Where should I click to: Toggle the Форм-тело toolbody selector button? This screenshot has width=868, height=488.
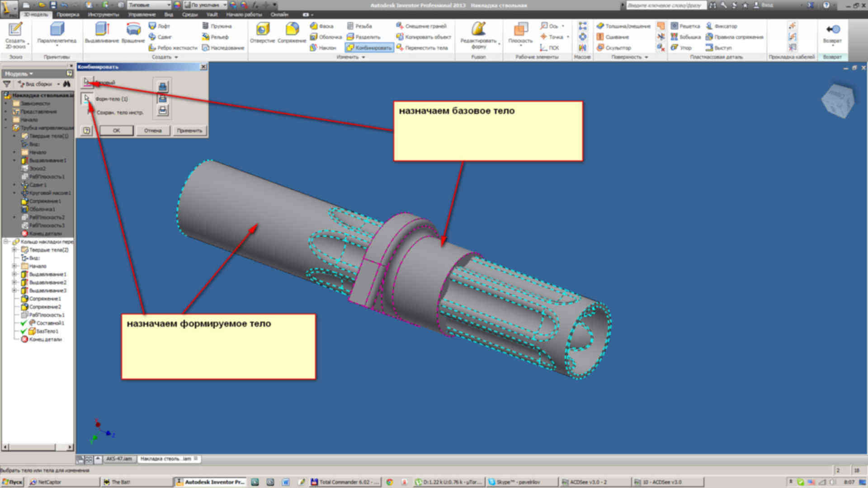click(87, 99)
